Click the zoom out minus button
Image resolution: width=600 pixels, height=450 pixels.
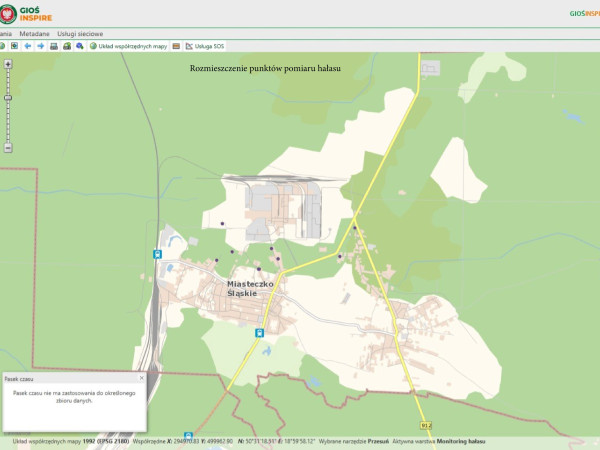tap(8, 147)
